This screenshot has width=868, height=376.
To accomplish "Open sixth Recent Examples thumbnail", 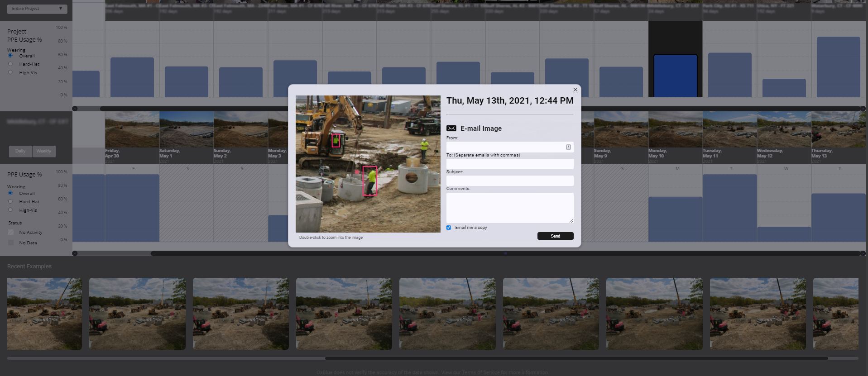I will click(551, 314).
